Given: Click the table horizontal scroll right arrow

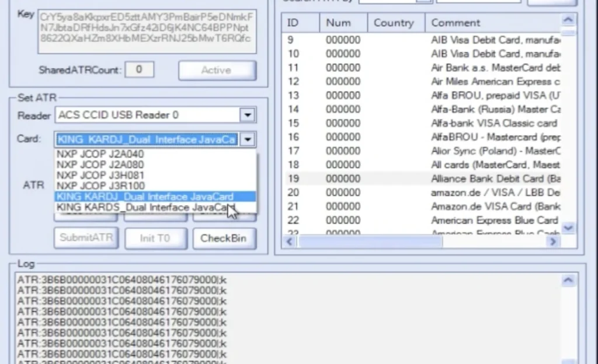Looking at the screenshot, I should pos(553,242).
